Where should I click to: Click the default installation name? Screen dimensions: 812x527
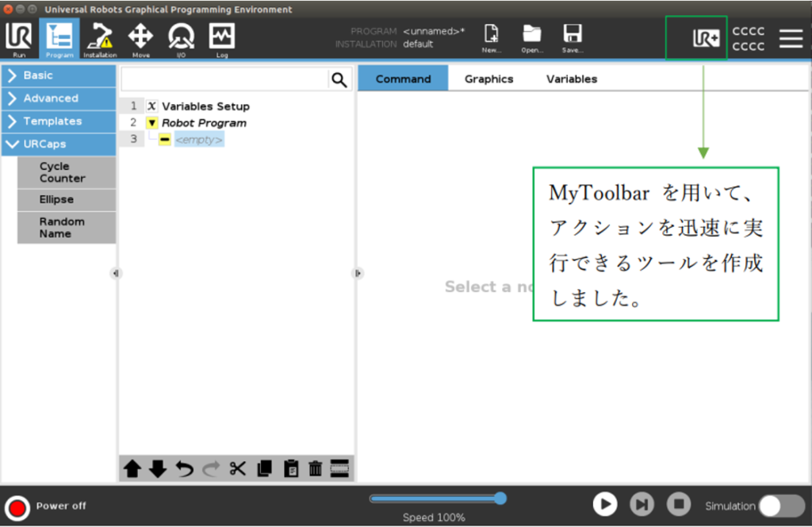[x=418, y=44]
